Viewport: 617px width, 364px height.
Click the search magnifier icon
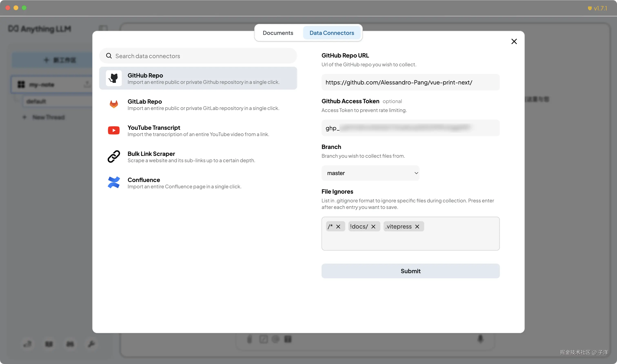coord(109,56)
